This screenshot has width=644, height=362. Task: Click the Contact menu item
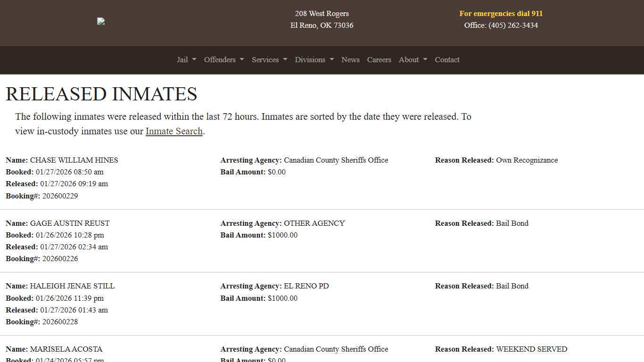[447, 60]
